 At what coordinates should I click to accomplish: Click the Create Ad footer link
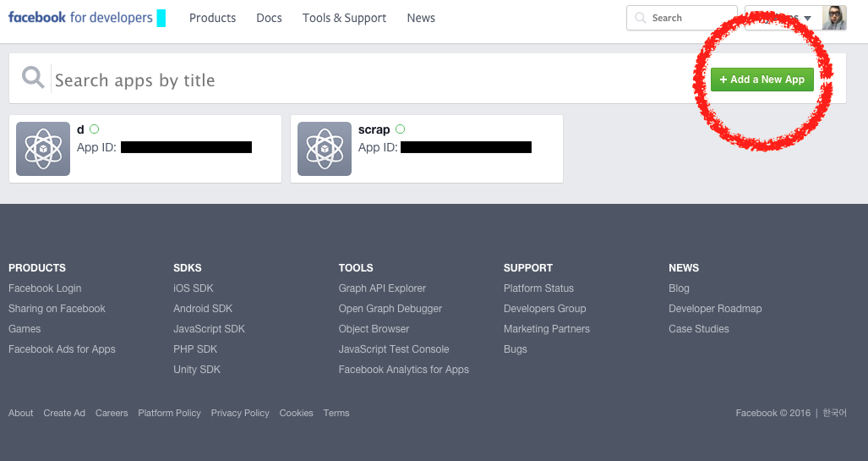tap(64, 413)
